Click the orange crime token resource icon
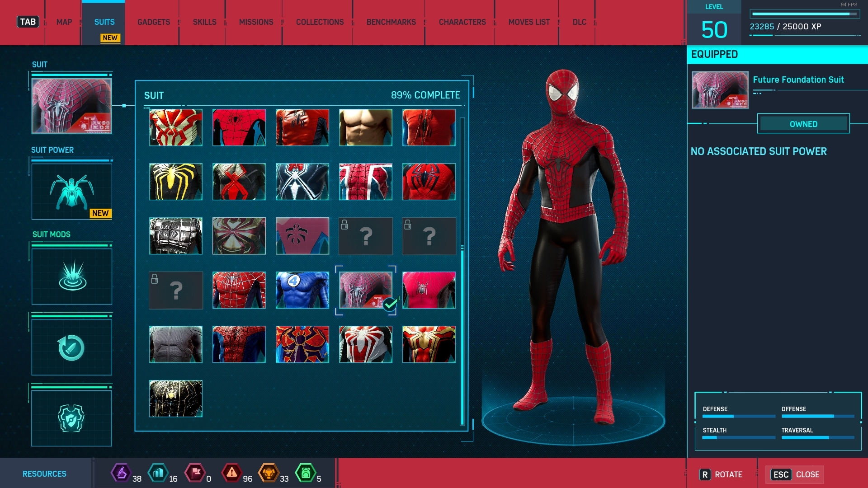The image size is (868, 488). 269,473
